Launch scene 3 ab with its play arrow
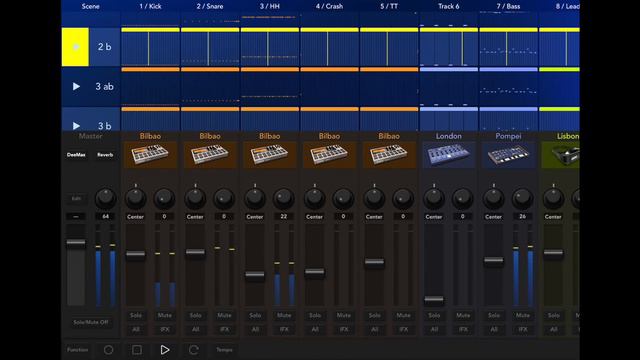Image resolution: width=640 pixels, height=360 pixels. pos(76,87)
